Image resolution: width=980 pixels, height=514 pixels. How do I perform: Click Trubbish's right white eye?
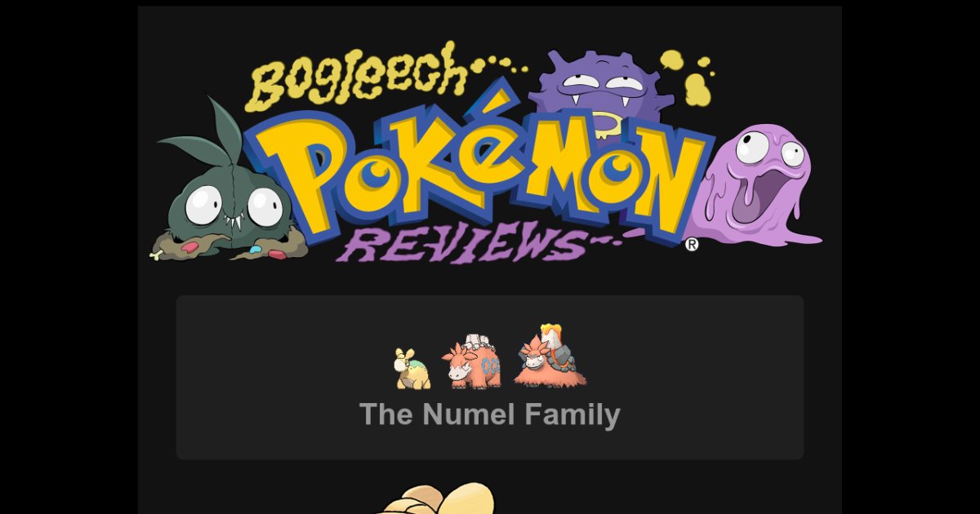pyautogui.click(x=265, y=207)
